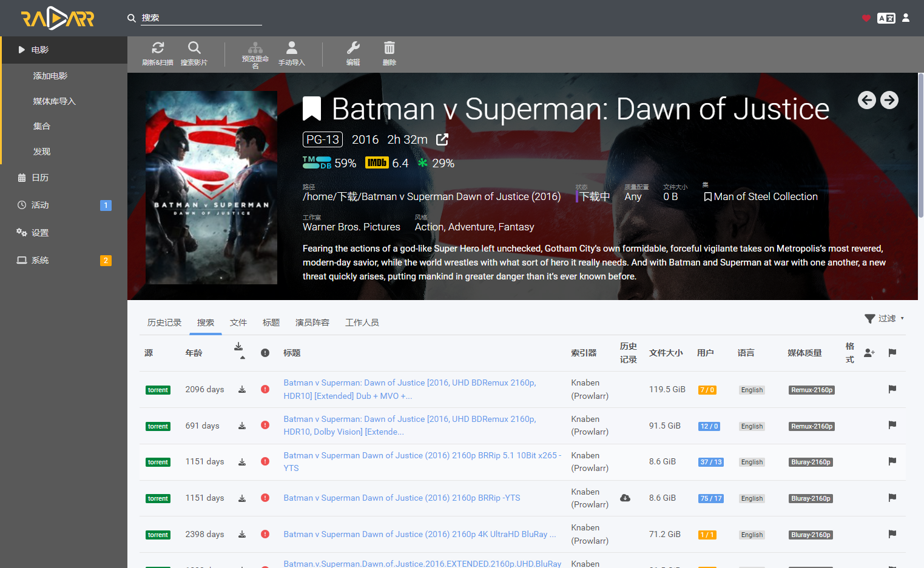
Task: Go to previous movie arrow
Action: coord(867,100)
